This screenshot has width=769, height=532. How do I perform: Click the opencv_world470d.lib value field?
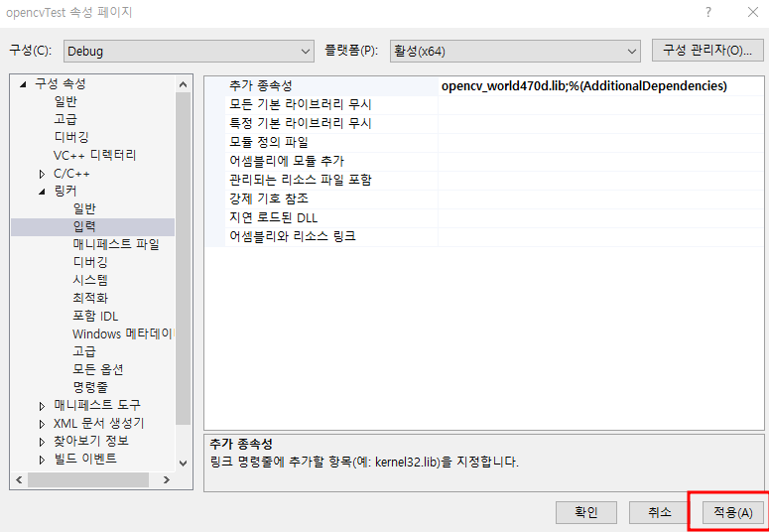tap(600, 86)
